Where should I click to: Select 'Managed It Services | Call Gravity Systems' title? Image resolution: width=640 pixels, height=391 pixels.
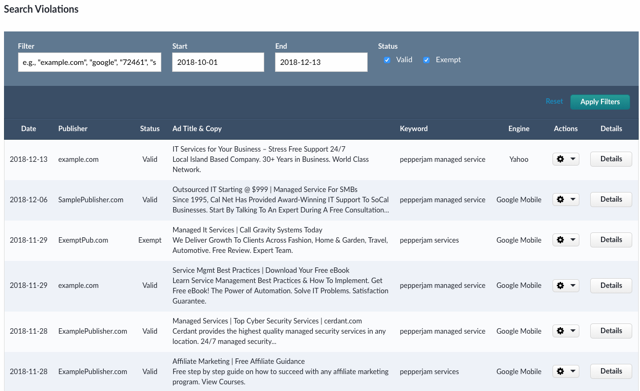(247, 230)
